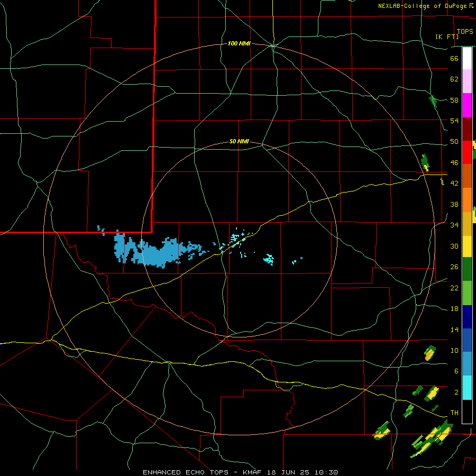Click the 2 legend value

click(x=456, y=392)
